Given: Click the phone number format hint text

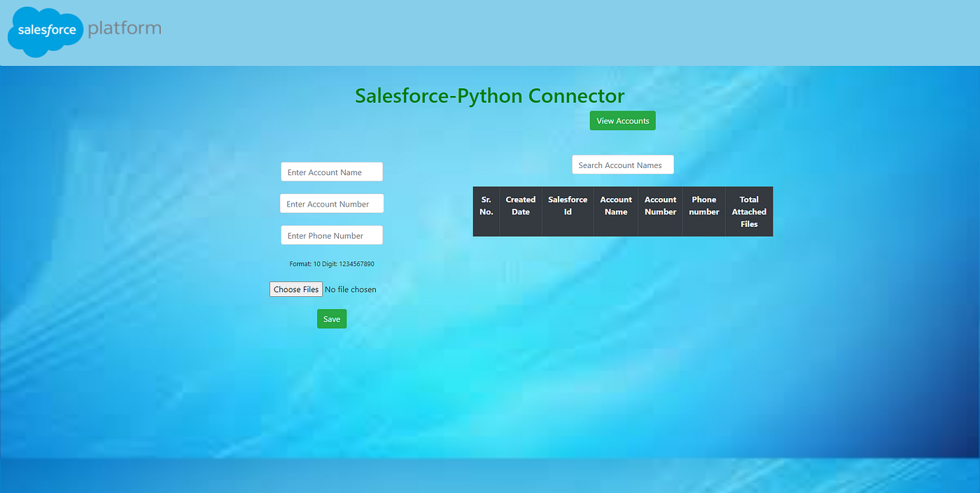Looking at the screenshot, I should [x=331, y=263].
